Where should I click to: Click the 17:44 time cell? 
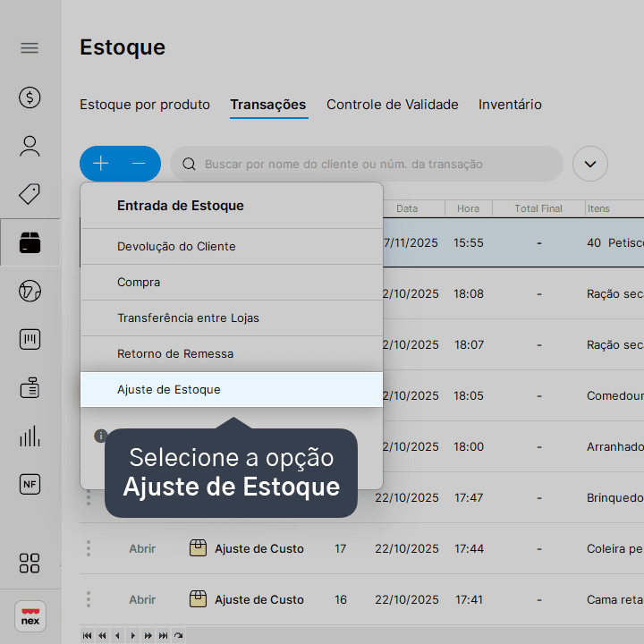click(469, 548)
